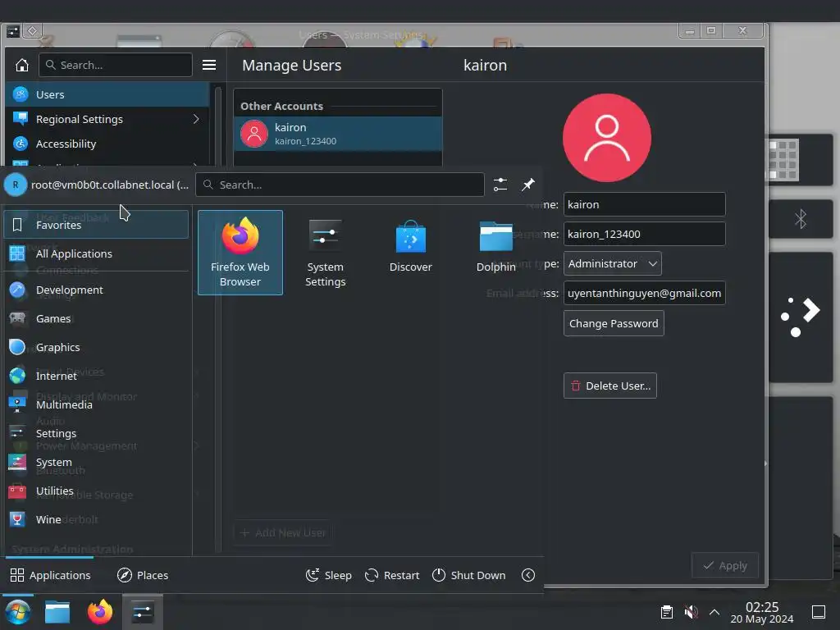Open the Multimedia category

point(97,404)
